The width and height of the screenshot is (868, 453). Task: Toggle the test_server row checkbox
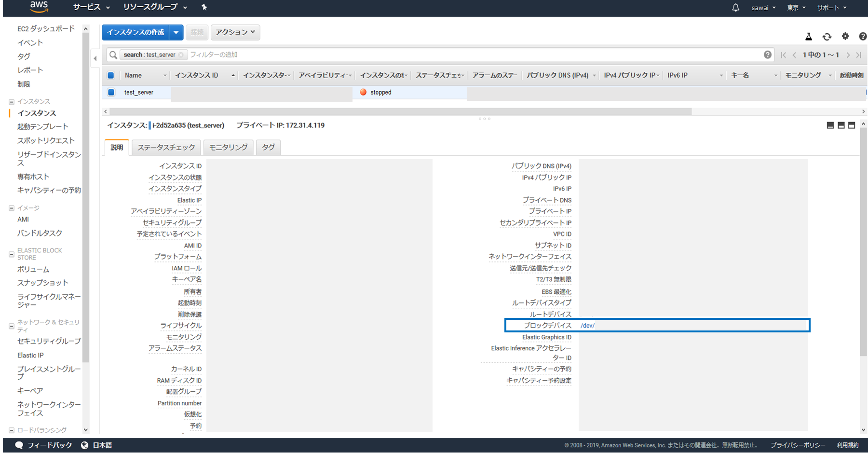pyautogui.click(x=111, y=92)
